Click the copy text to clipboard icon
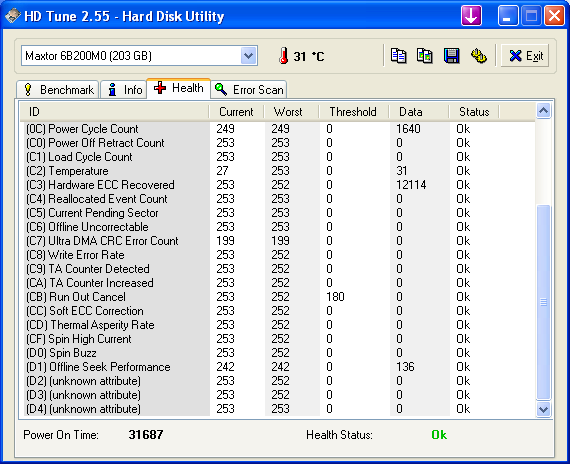 pos(398,56)
